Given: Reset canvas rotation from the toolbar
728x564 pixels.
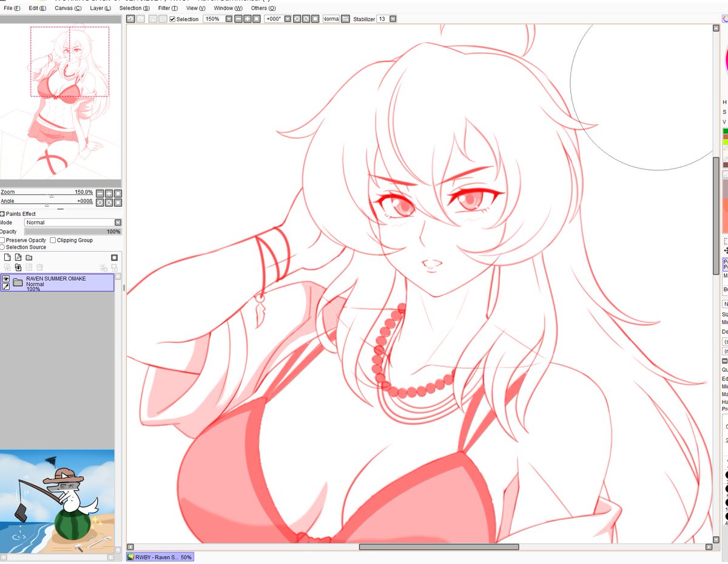Looking at the screenshot, I should (x=315, y=19).
